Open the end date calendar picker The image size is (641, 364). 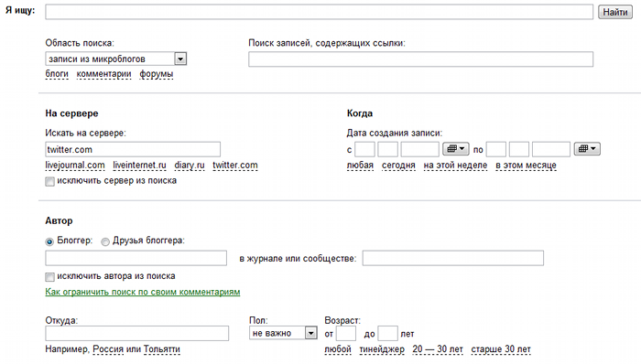[x=587, y=149]
